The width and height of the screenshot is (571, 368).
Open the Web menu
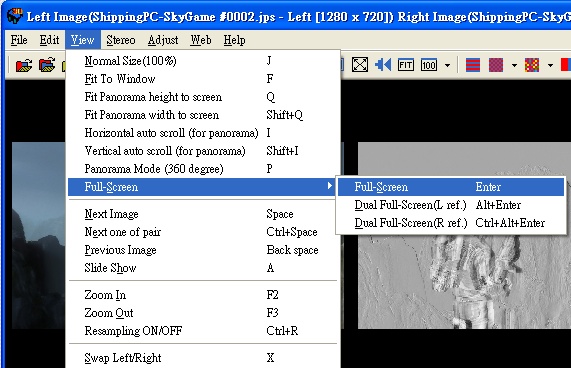tap(201, 40)
